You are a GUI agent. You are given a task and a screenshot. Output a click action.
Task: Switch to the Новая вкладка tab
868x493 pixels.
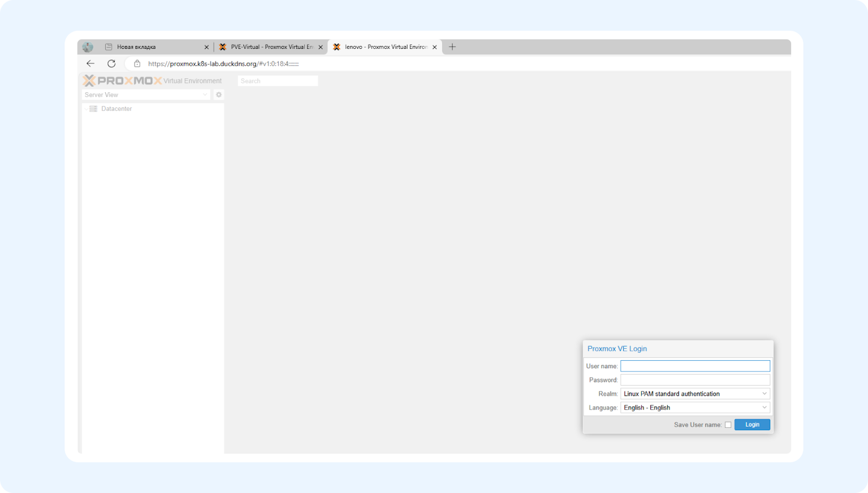[156, 47]
